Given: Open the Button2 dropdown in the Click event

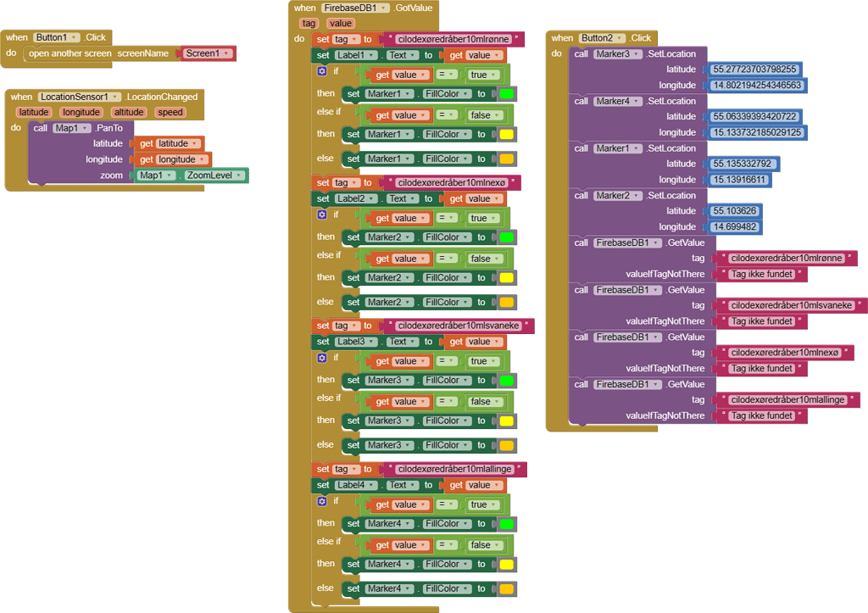Looking at the screenshot, I should [620, 38].
